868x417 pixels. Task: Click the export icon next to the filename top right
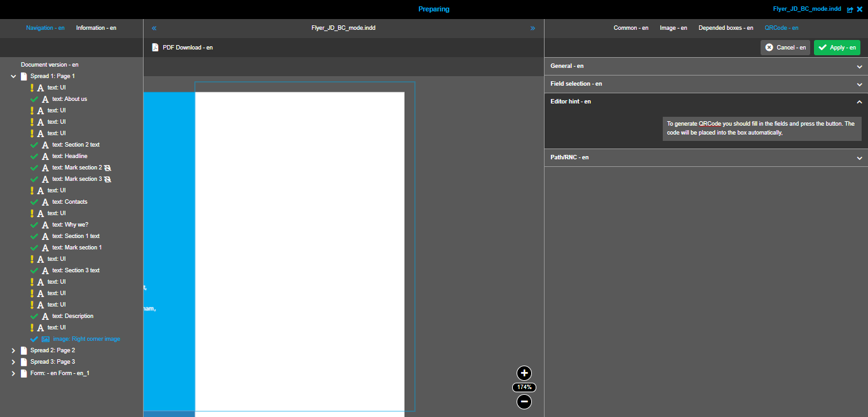click(850, 9)
